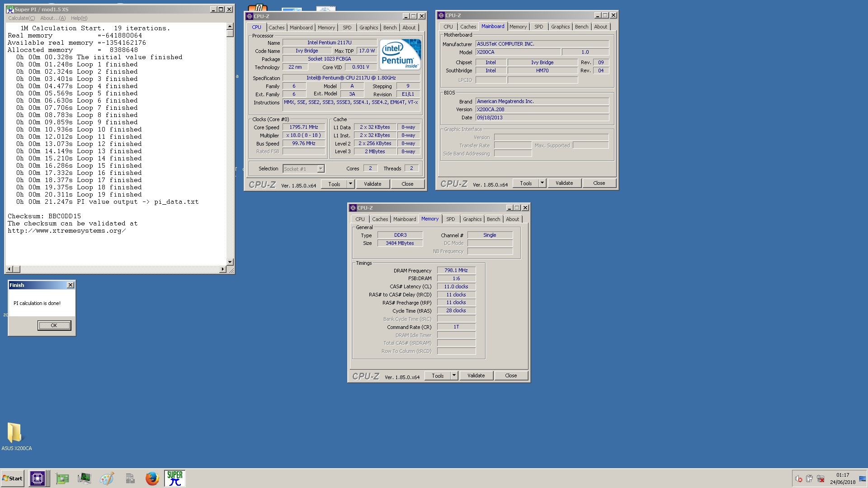Click the CAS# Latency value 11.0 clocks
This screenshot has width=868, height=488.
coord(456,286)
